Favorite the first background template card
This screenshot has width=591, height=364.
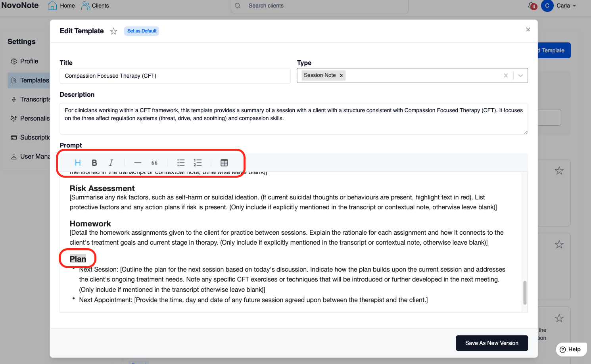click(x=559, y=171)
